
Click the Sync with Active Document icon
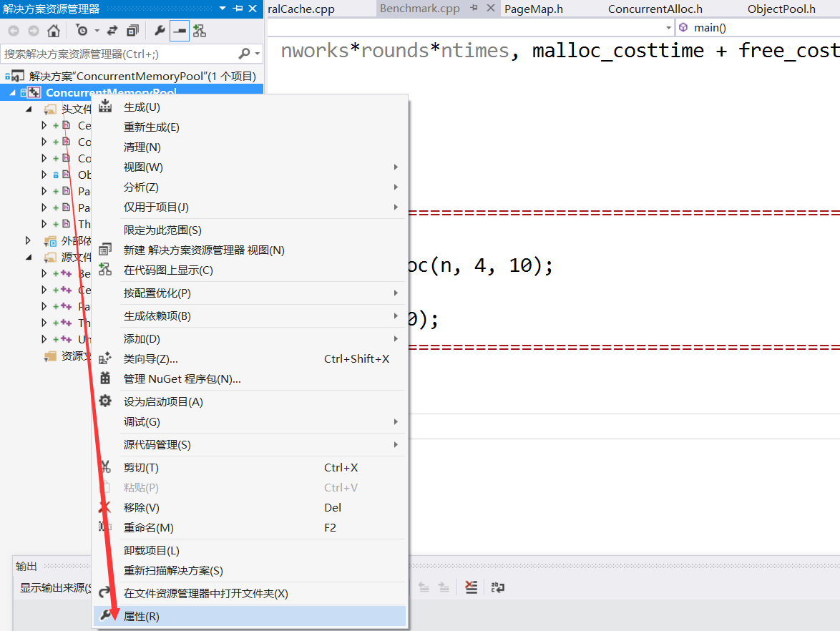112,31
